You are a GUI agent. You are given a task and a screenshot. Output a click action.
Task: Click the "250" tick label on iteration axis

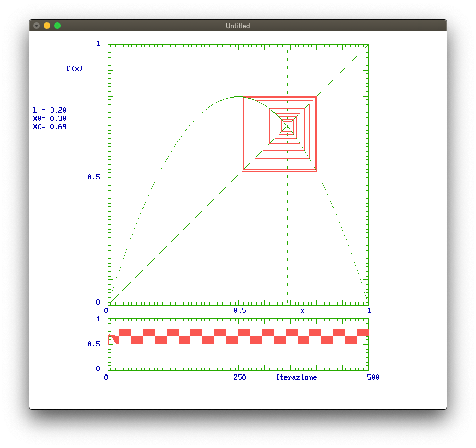240,377
